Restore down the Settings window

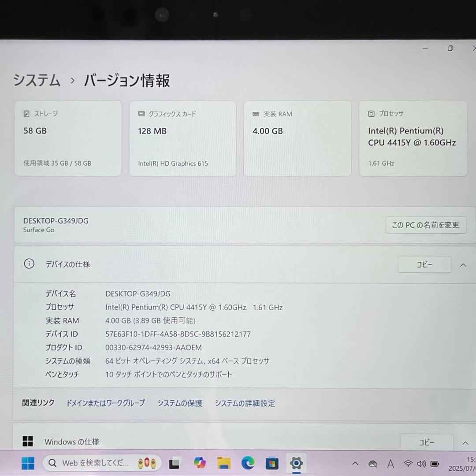[x=450, y=48]
